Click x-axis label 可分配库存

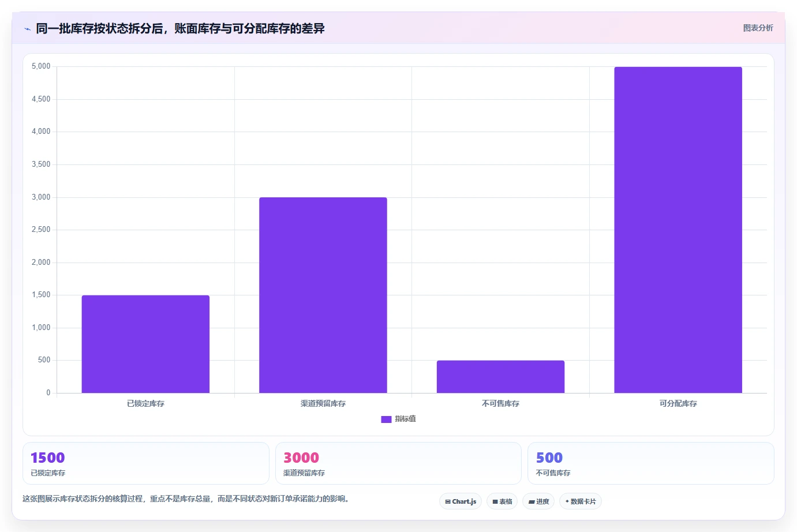pyautogui.click(x=678, y=403)
